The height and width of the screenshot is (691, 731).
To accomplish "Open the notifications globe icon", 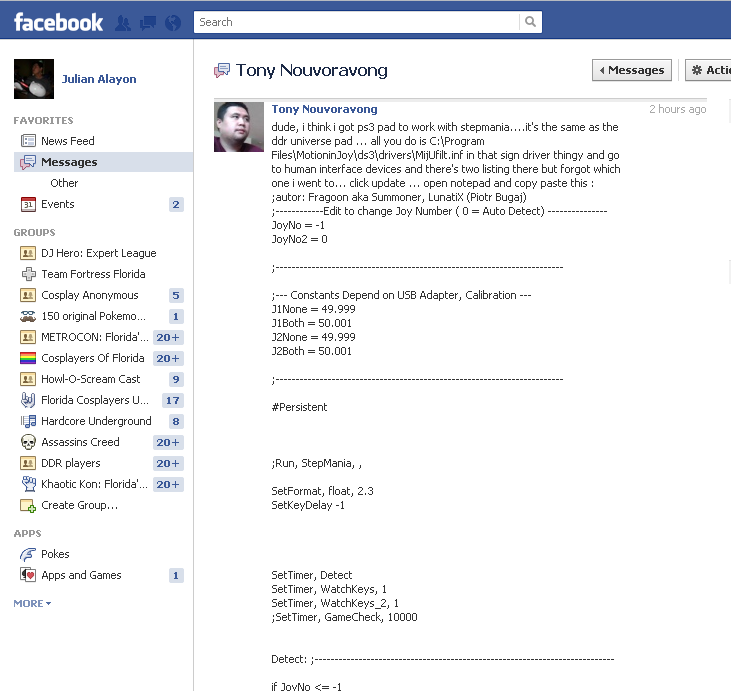I will pos(173,22).
